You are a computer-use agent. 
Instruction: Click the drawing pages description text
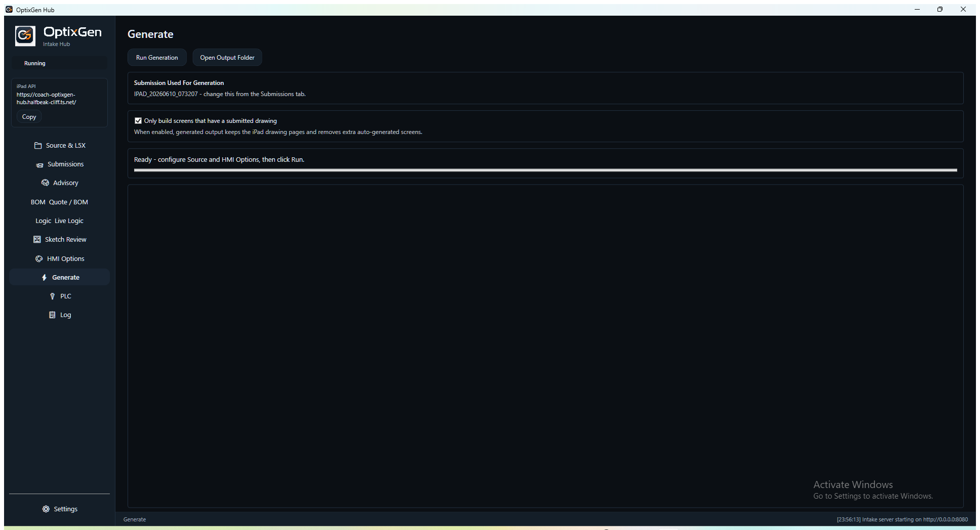278,132
